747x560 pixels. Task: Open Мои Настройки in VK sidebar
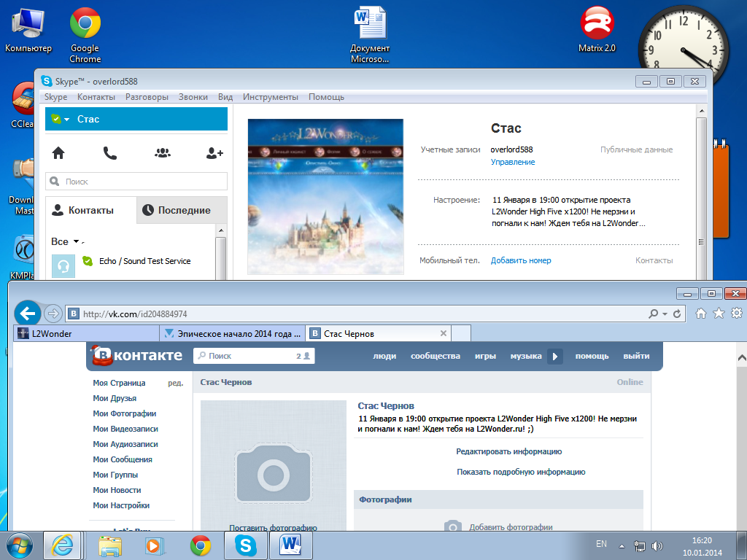pyautogui.click(x=121, y=505)
